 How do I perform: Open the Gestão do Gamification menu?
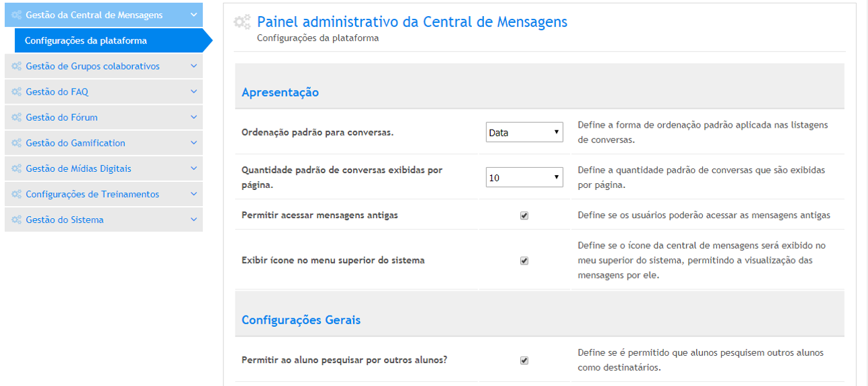[x=75, y=143]
